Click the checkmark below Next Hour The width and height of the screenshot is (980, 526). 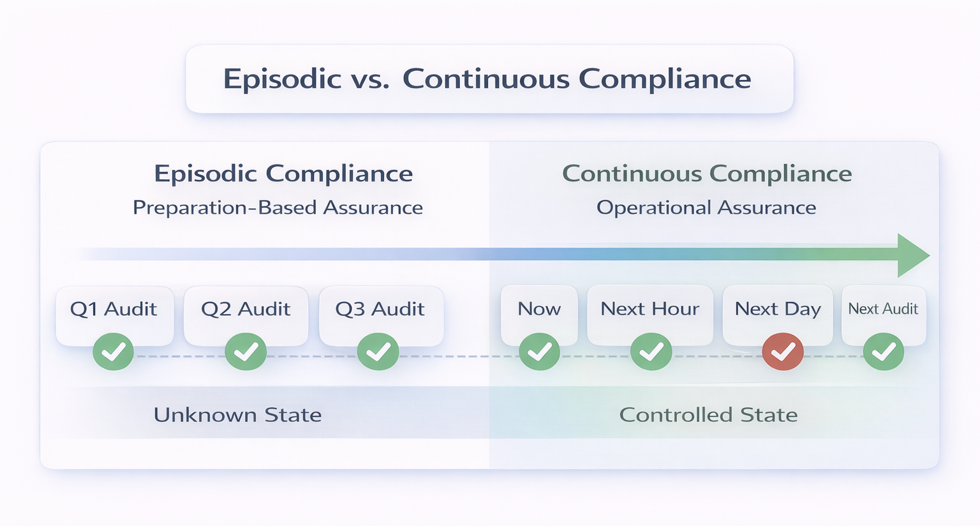(x=651, y=352)
